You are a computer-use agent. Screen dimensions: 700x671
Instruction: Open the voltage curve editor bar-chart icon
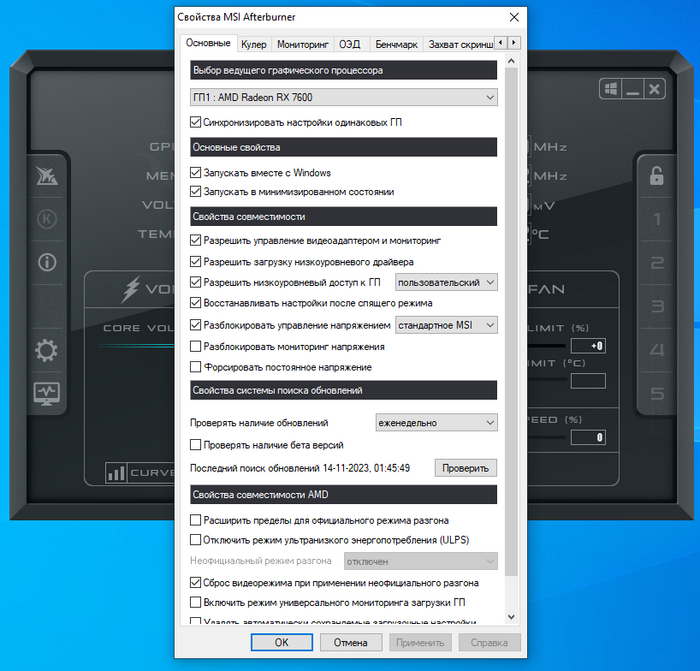[116, 473]
